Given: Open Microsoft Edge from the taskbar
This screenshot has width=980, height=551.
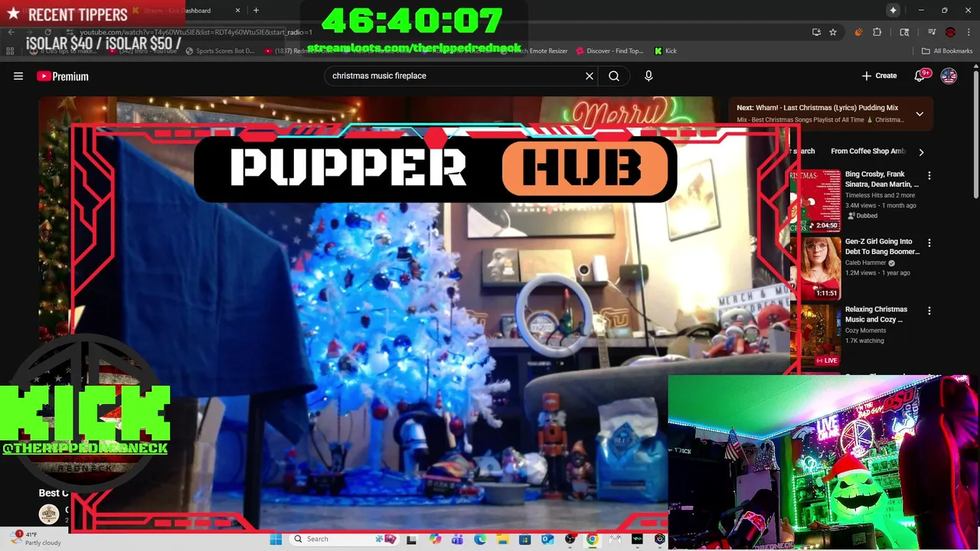Looking at the screenshot, I should pos(480,539).
